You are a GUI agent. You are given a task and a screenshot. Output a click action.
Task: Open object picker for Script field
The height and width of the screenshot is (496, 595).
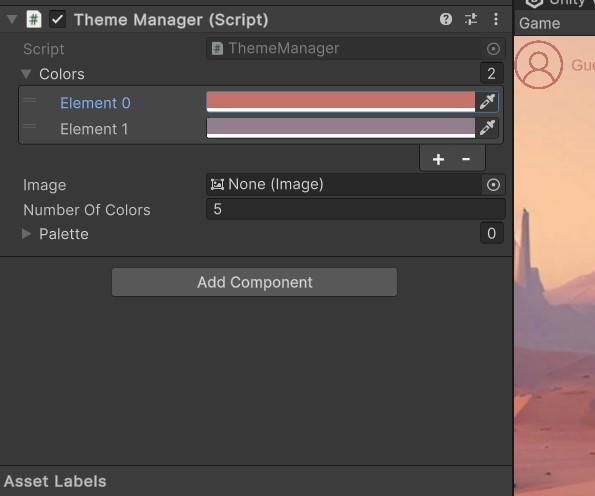(x=493, y=49)
